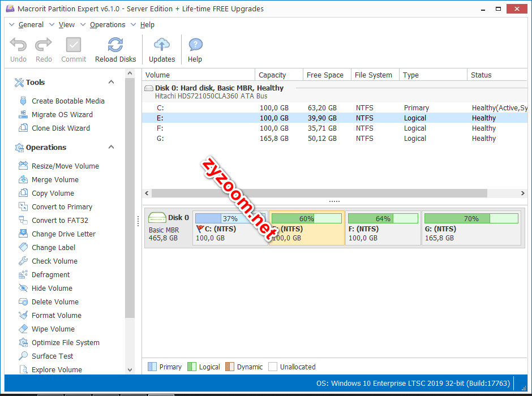Image resolution: width=532 pixels, height=396 pixels.
Task: Click the Unallocated legend color swatch
Action: (x=273, y=367)
